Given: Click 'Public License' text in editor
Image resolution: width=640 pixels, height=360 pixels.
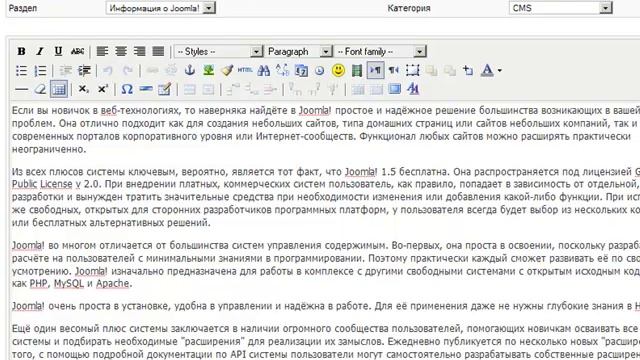Looking at the screenshot, I should tap(42, 184).
